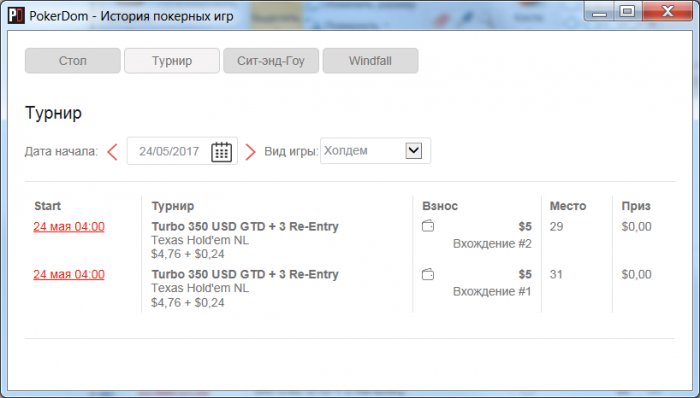Click the place value 31

point(556,274)
